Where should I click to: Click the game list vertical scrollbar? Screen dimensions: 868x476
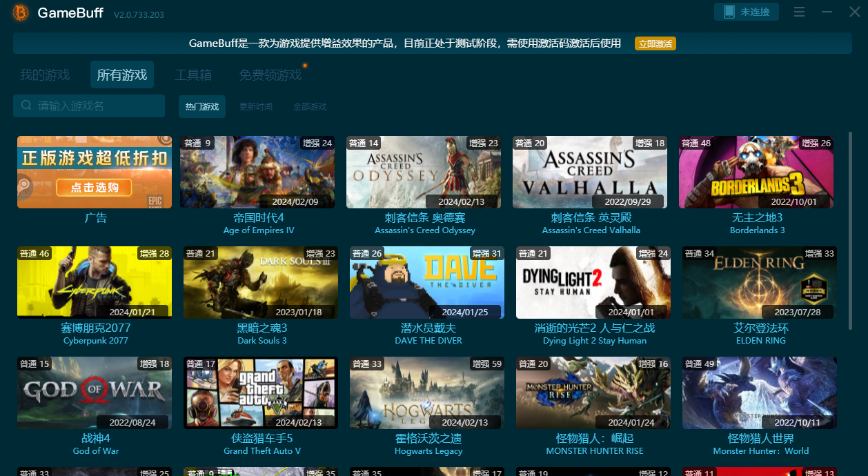pyautogui.click(x=850, y=230)
